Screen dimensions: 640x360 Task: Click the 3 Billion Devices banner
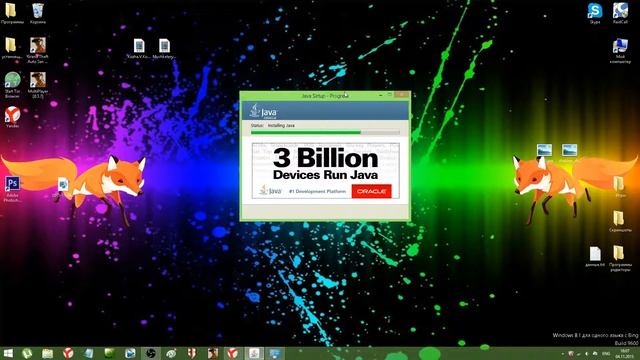pyautogui.click(x=325, y=171)
